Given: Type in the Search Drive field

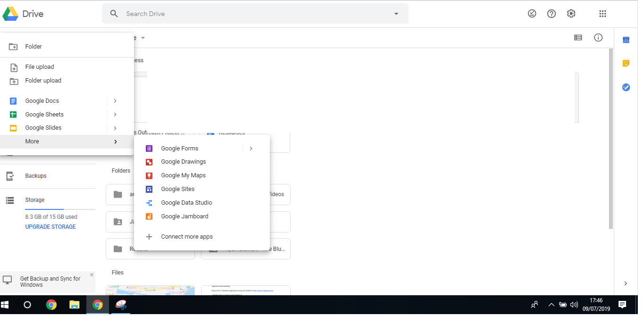Looking at the screenshot, I should (255, 14).
